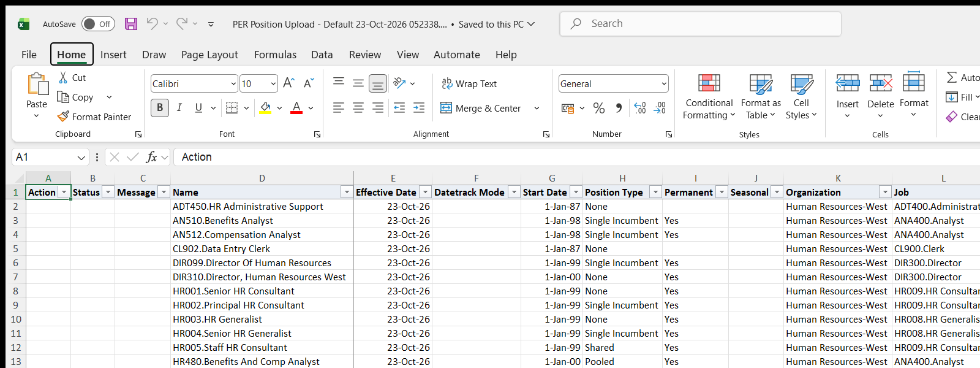This screenshot has height=368, width=980.
Task: Open Position Type filter dropdown
Action: [655, 192]
